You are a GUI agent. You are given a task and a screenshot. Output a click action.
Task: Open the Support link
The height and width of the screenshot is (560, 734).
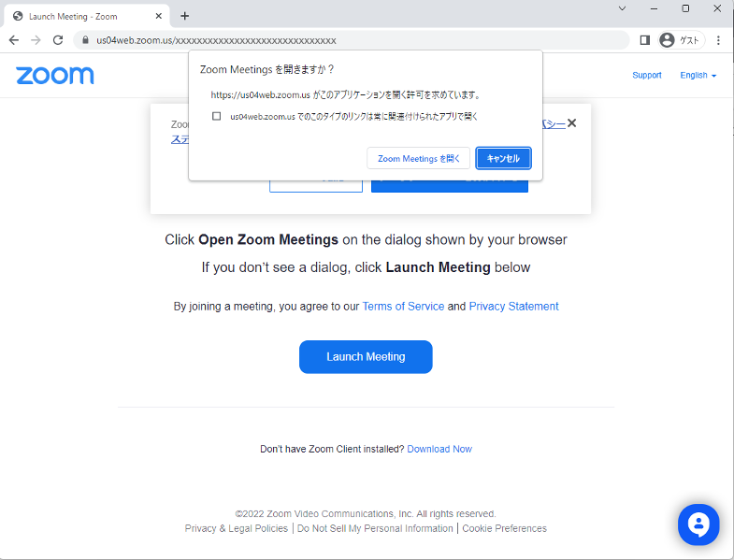coord(647,76)
